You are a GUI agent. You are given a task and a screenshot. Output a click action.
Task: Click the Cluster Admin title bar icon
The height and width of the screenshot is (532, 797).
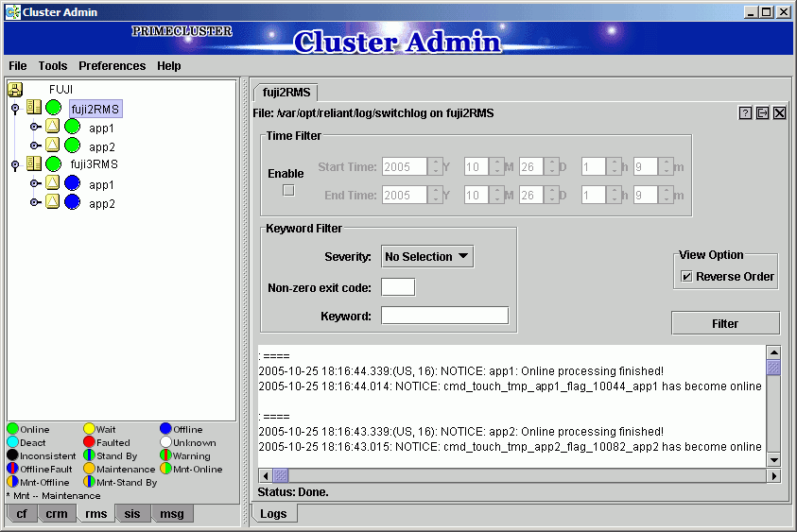click(x=12, y=12)
